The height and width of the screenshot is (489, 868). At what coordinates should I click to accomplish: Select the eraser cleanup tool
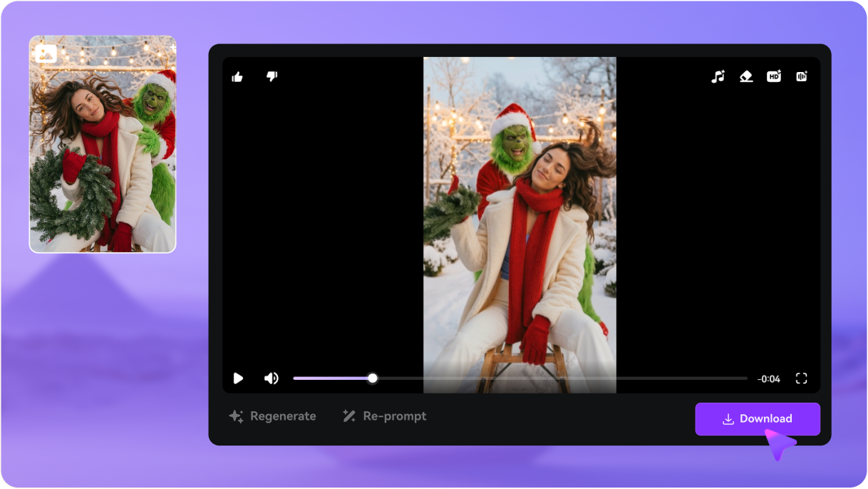745,76
